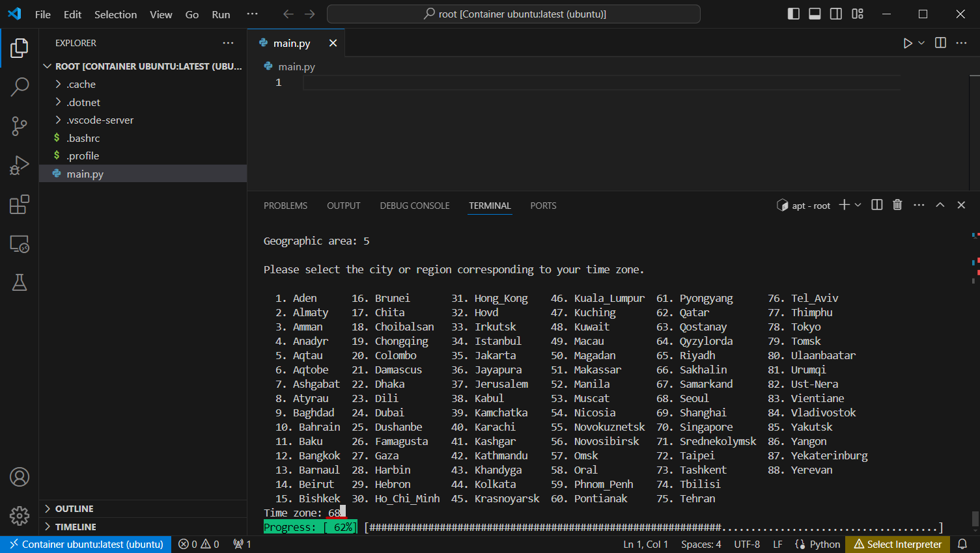Toggle secondary side bar visibility
This screenshot has width=980, height=553.
(x=836, y=14)
